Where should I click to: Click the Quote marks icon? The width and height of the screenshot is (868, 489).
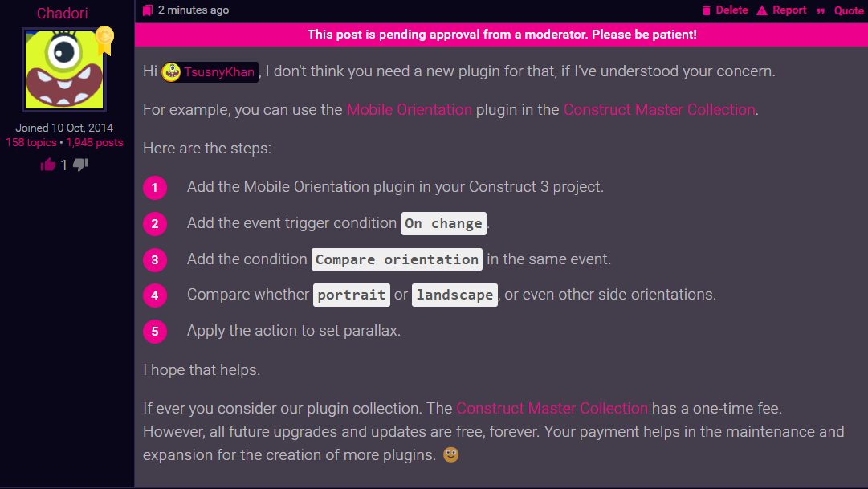coord(821,11)
